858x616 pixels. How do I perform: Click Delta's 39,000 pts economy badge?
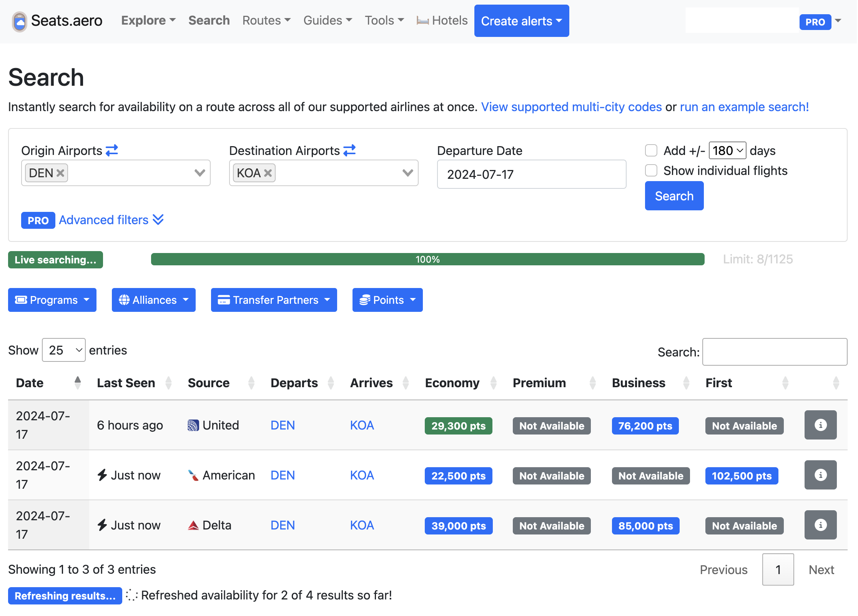(x=459, y=526)
